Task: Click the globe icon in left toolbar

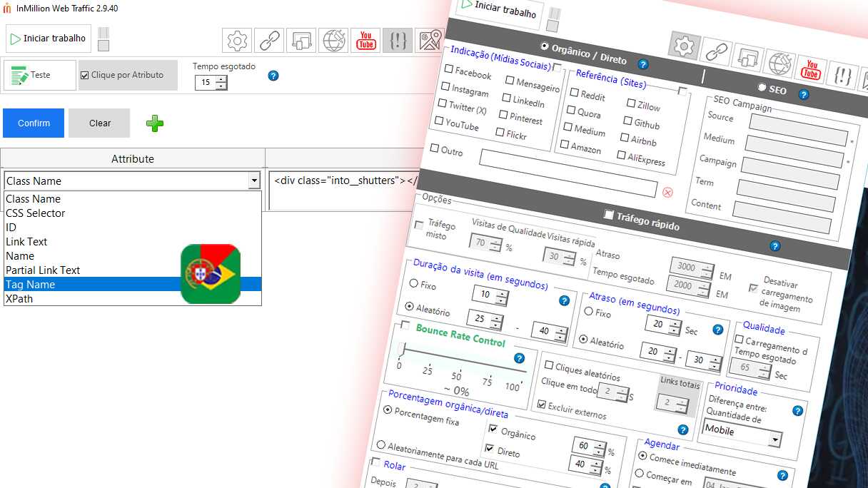Action: point(333,41)
